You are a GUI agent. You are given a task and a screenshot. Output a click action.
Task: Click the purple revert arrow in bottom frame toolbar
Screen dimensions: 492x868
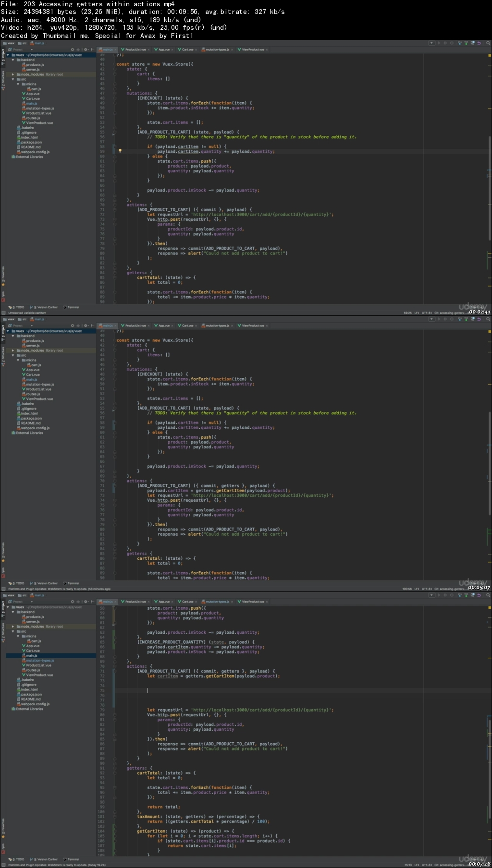(x=479, y=595)
